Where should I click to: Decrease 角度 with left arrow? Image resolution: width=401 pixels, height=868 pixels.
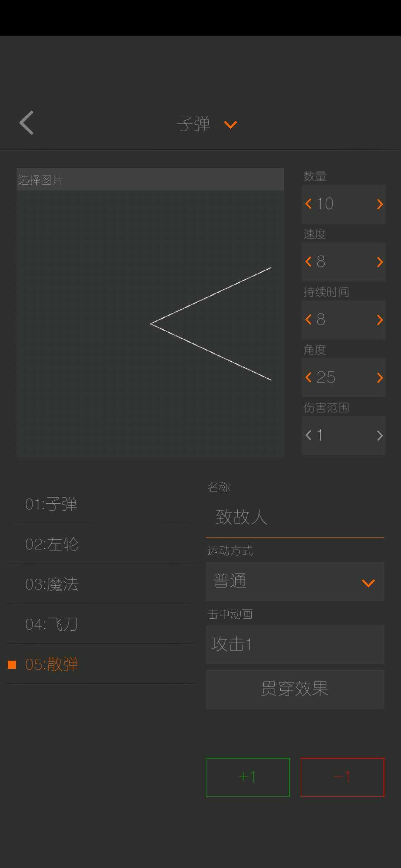[308, 377]
